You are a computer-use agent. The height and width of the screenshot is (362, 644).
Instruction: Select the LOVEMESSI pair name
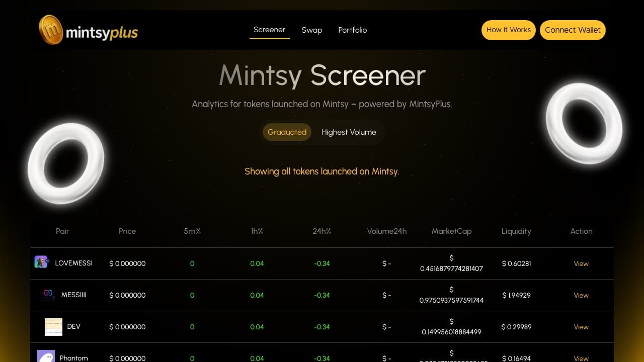(73, 263)
